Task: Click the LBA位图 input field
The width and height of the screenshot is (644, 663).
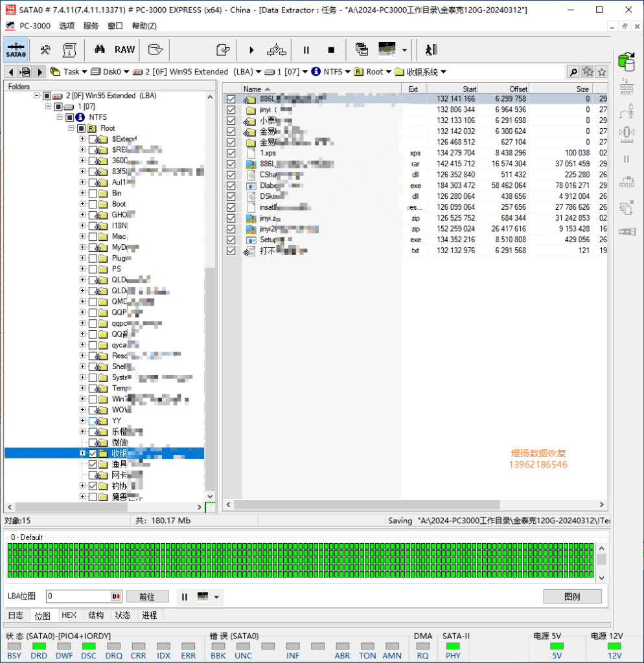Action: point(78,597)
